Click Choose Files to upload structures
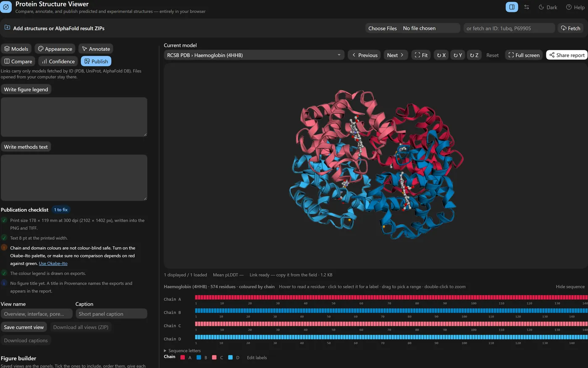 point(383,28)
